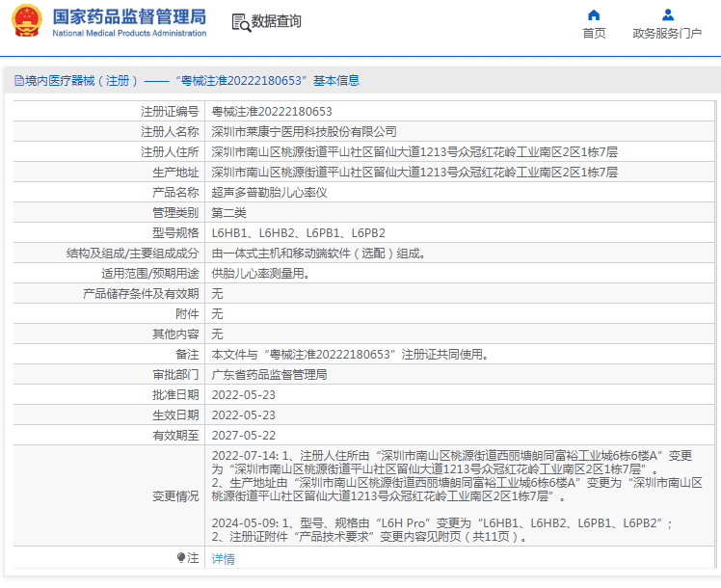Screen dimensions: 721x588
Task: Click the 产品名称 label
Action: point(175,193)
